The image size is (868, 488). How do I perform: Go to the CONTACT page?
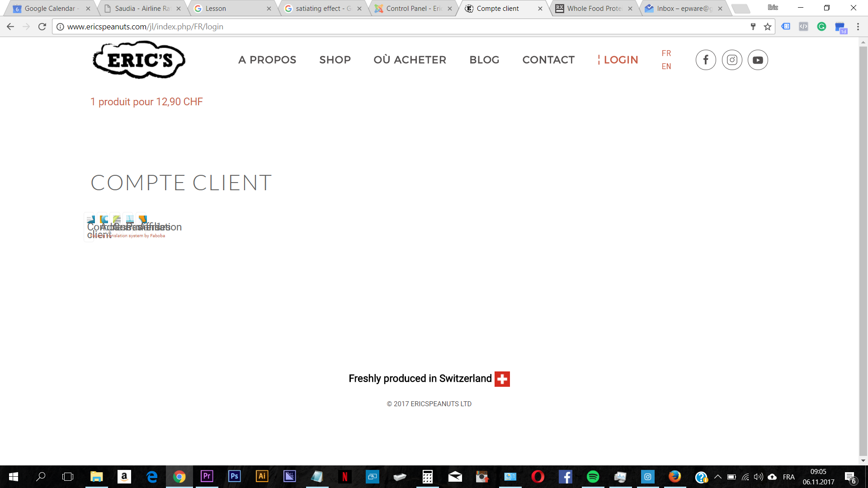[548, 60]
